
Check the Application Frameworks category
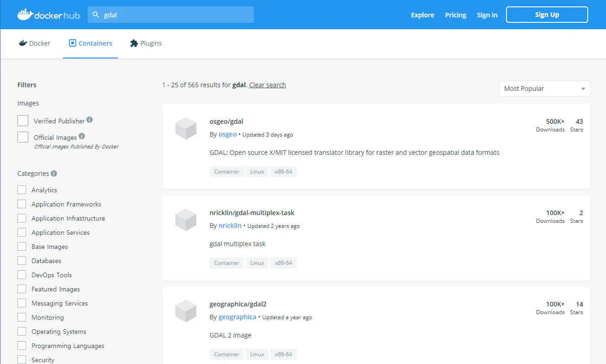pos(21,204)
